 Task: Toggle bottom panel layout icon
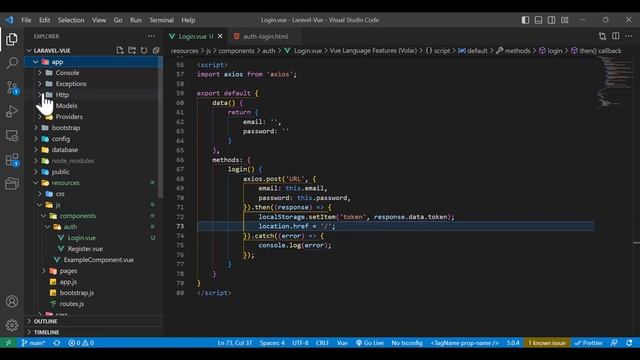click(x=538, y=20)
